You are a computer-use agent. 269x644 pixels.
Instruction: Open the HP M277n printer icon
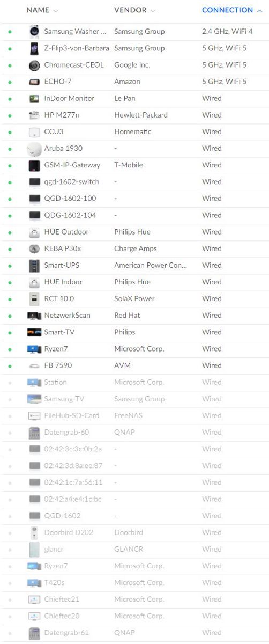pos(34,115)
